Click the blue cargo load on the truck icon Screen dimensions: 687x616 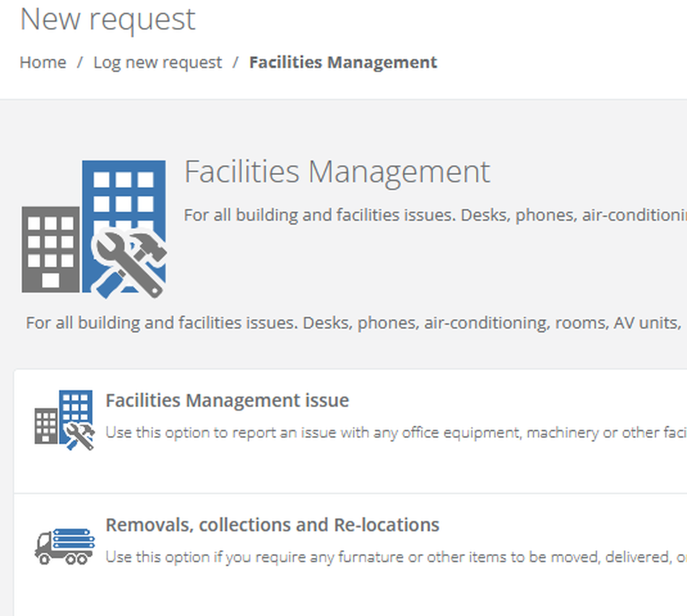tap(74, 539)
